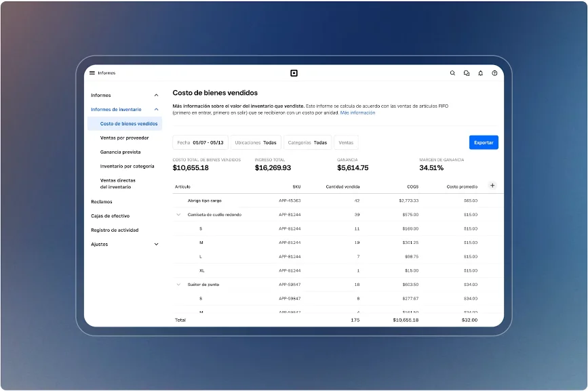Click the $301.25 COGS value

(410, 243)
